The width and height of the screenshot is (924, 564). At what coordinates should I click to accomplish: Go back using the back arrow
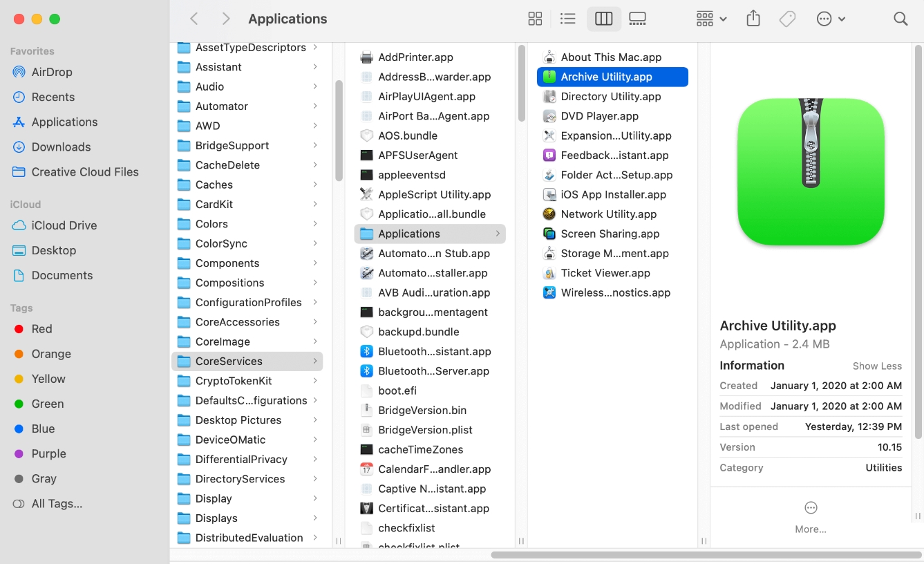194,19
